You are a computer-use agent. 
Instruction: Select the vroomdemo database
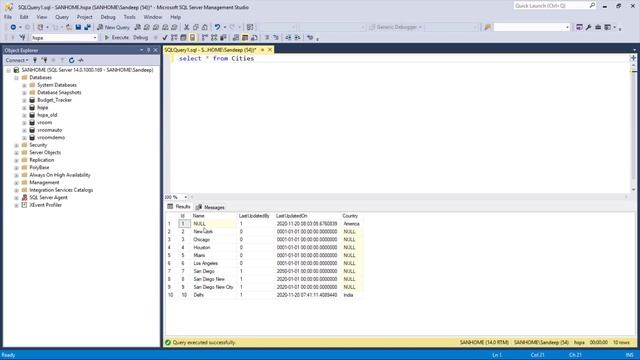click(x=51, y=138)
